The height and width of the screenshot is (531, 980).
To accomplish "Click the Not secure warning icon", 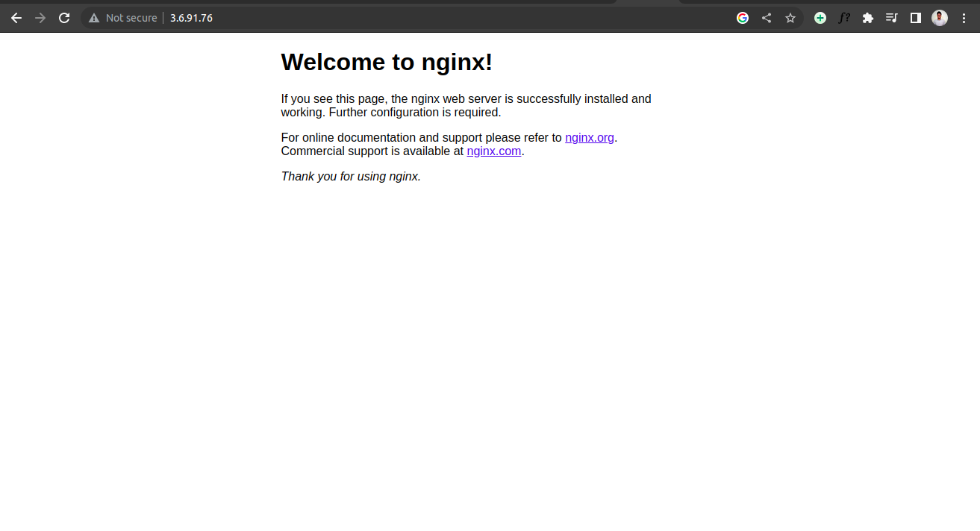I will click(x=94, y=18).
